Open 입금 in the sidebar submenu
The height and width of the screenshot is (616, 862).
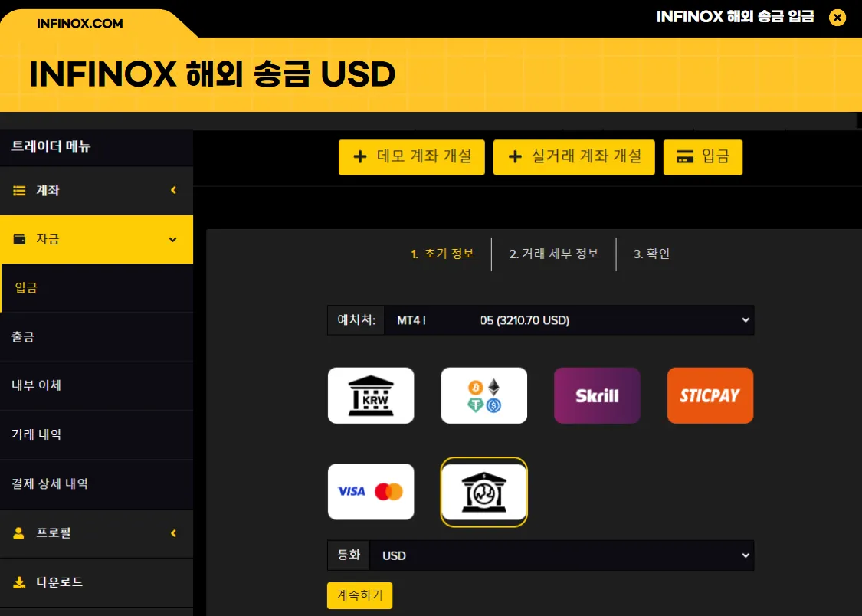pos(97,288)
